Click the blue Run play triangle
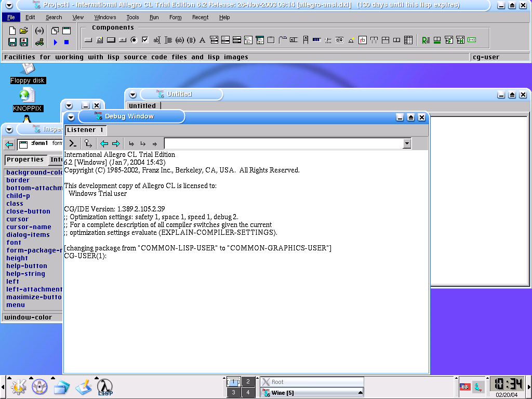 tap(56, 42)
